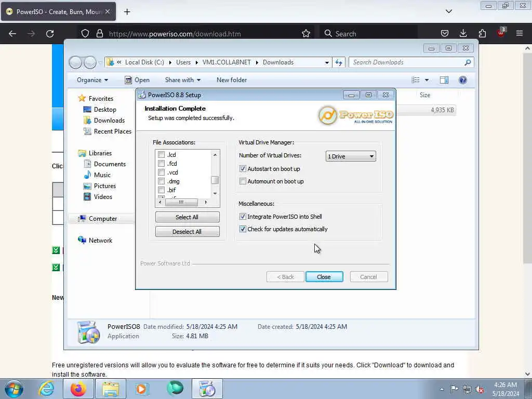This screenshot has height=399, width=532.
Task: Open the media player taskbar icon
Action: (142, 389)
